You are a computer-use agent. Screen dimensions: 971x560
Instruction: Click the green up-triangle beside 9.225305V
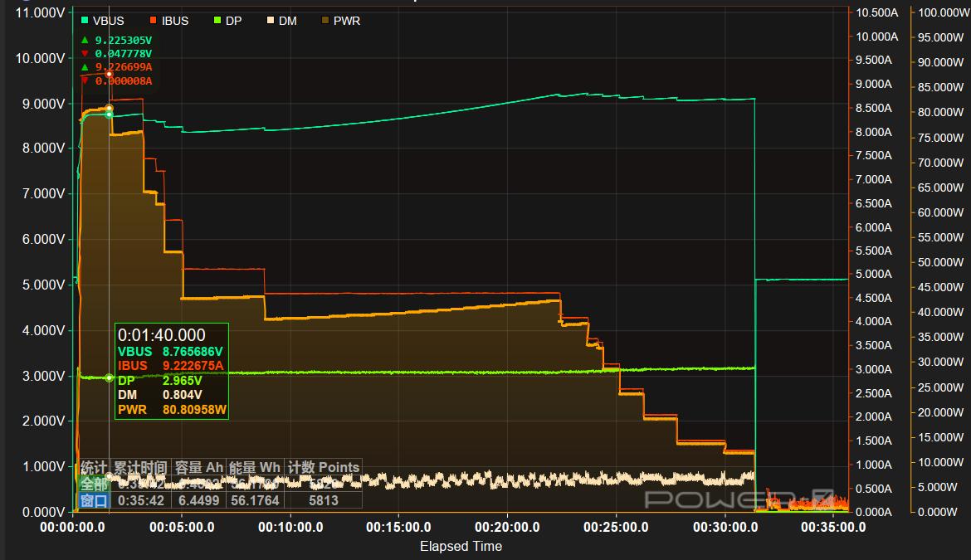pos(85,40)
